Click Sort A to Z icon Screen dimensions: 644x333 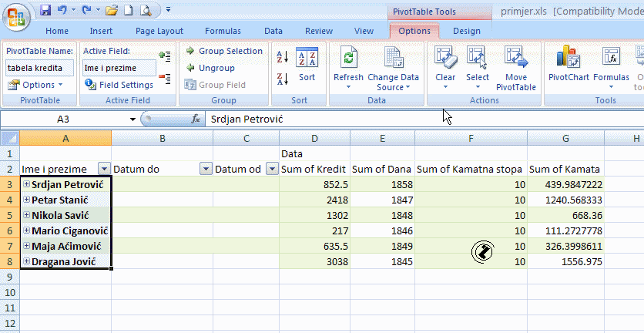[x=282, y=57]
